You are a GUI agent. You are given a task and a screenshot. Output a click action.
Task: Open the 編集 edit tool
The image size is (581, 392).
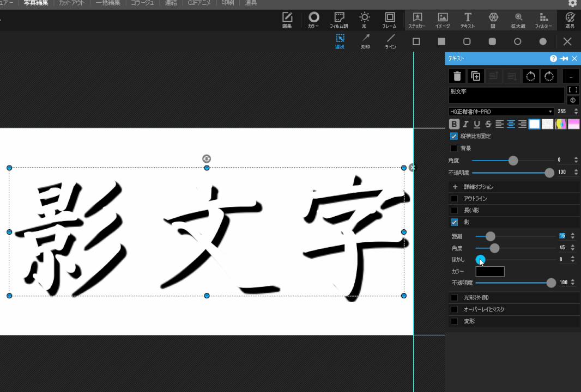coord(287,20)
